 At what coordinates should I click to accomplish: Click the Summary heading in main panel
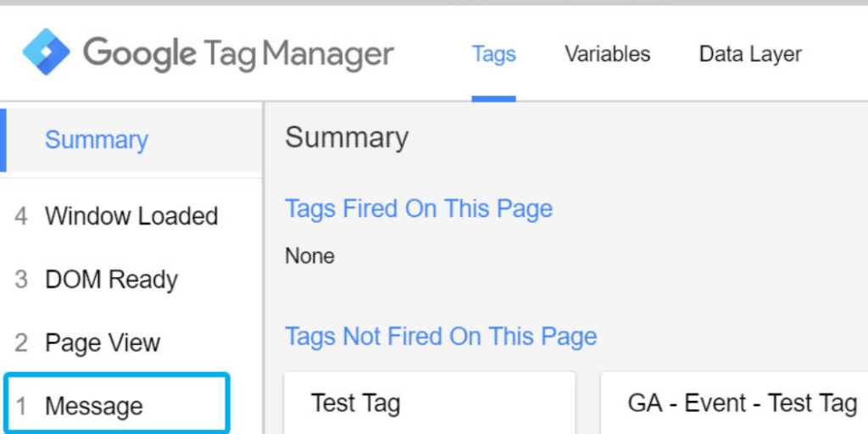click(346, 137)
